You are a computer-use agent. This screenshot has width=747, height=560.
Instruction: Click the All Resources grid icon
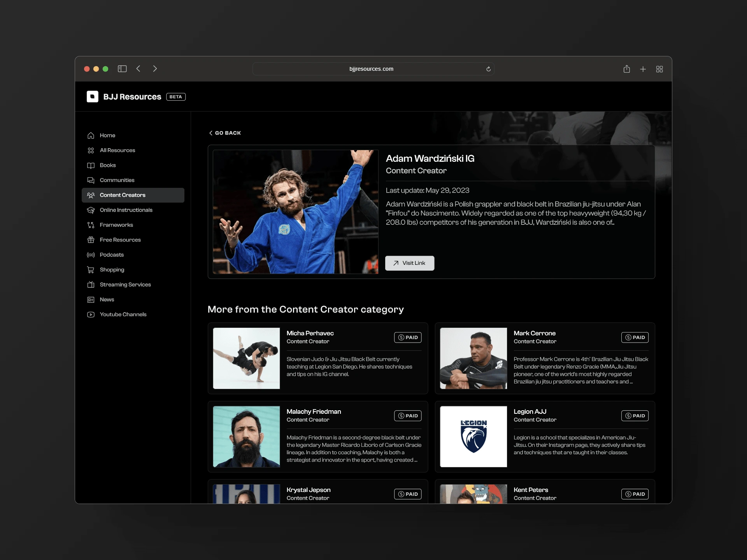pos(91,150)
